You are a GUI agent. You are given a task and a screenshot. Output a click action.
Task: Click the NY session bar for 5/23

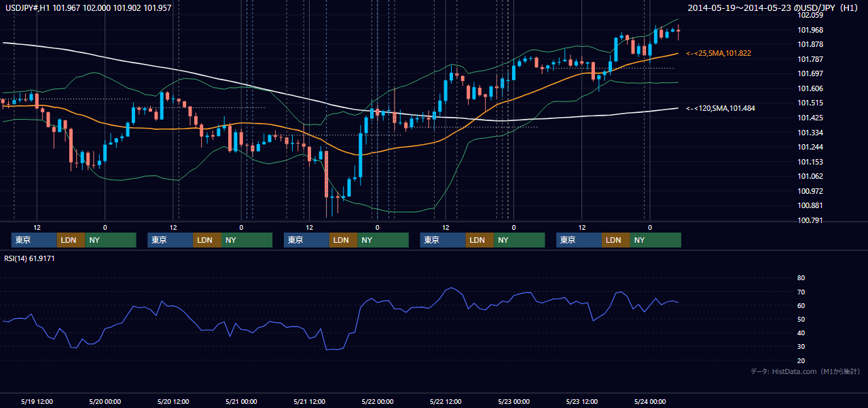655,240
